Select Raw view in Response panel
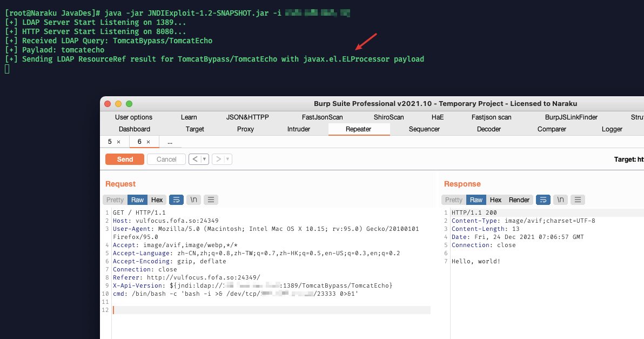 [x=476, y=200]
